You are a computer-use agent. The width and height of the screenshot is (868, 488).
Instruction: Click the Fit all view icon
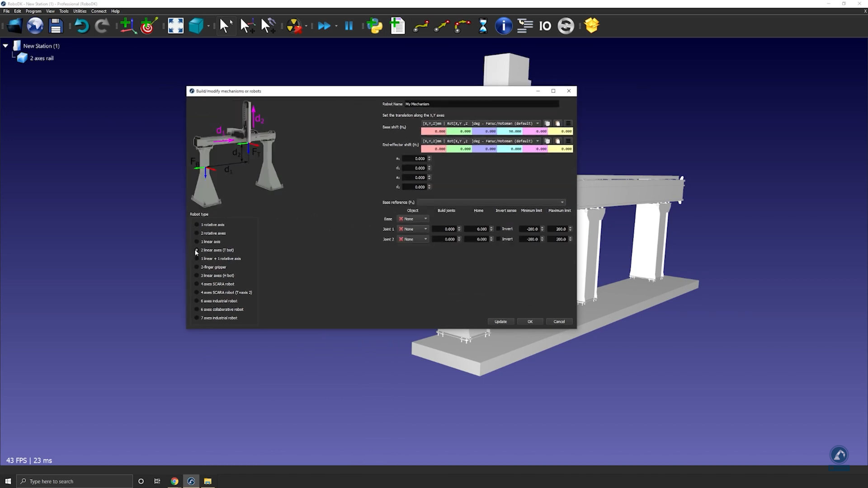175,26
